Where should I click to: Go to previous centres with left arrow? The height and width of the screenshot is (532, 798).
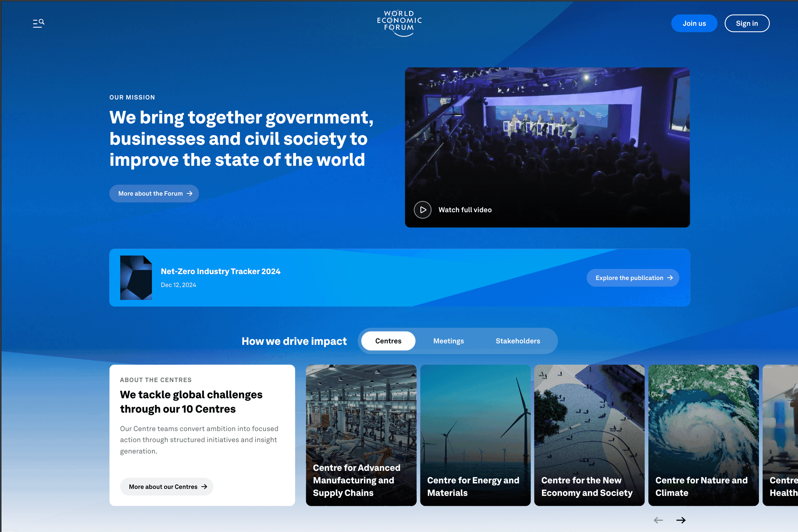(658, 520)
